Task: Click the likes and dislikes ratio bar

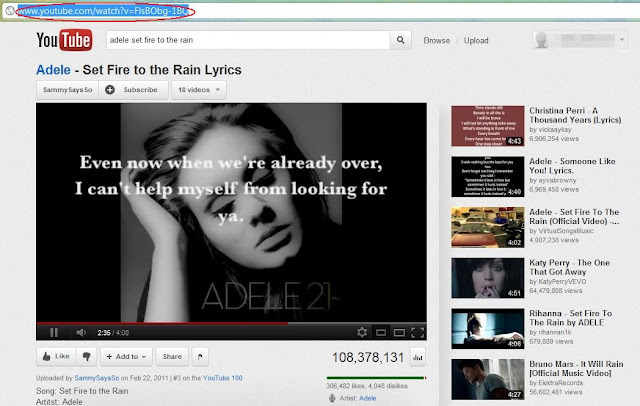Action: [x=376, y=378]
